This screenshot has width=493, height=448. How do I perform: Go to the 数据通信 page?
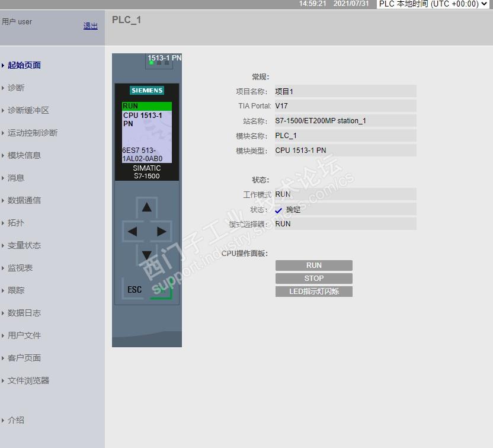pos(24,200)
